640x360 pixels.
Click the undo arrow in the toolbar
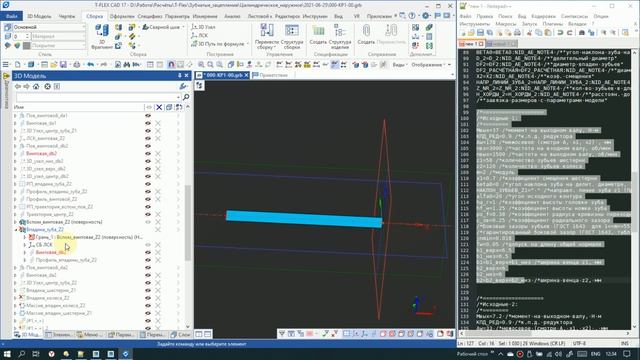click(91, 64)
